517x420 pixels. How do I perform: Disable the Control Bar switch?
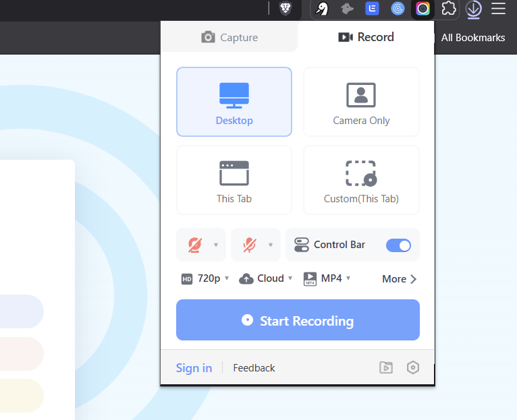click(398, 245)
